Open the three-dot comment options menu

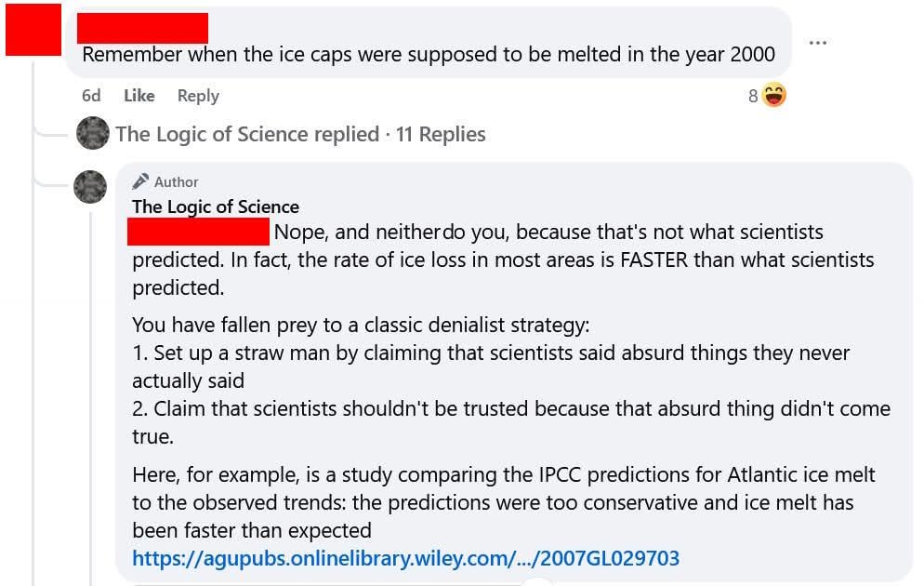click(x=817, y=43)
